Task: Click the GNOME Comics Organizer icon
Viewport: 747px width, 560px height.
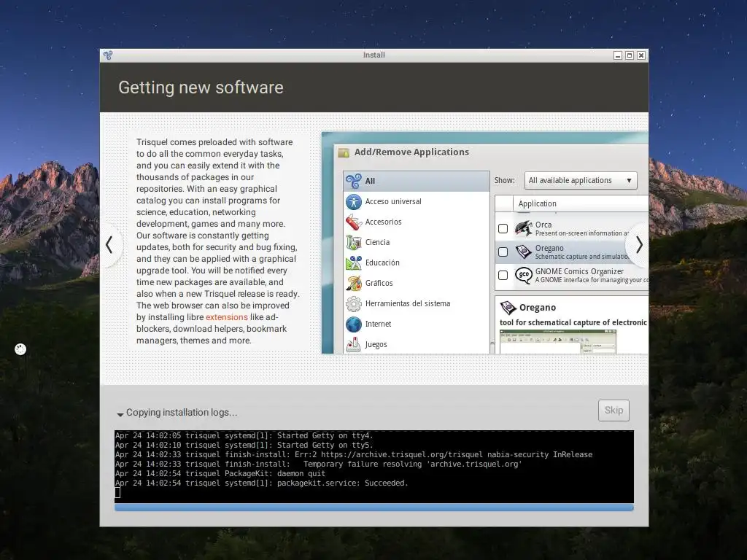Action: point(524,275)
